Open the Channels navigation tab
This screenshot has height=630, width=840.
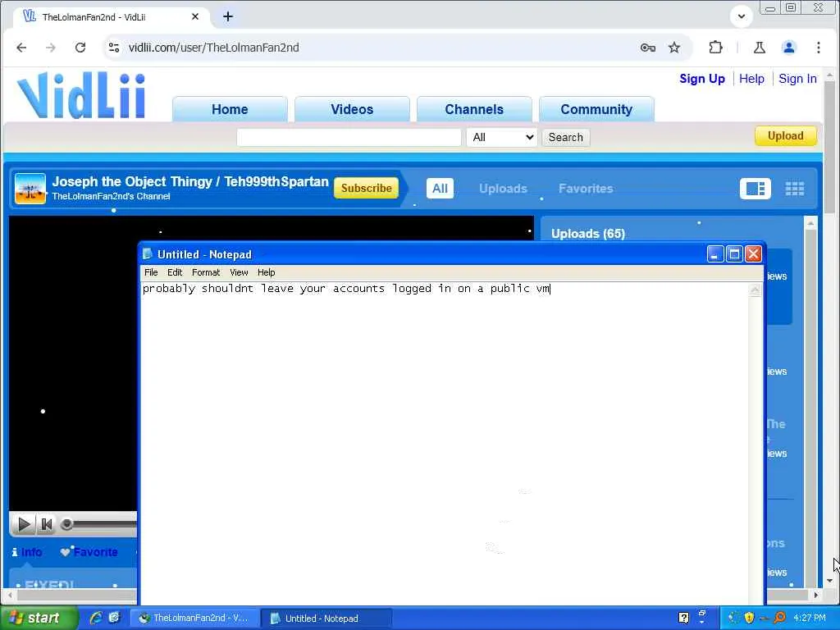474,109
